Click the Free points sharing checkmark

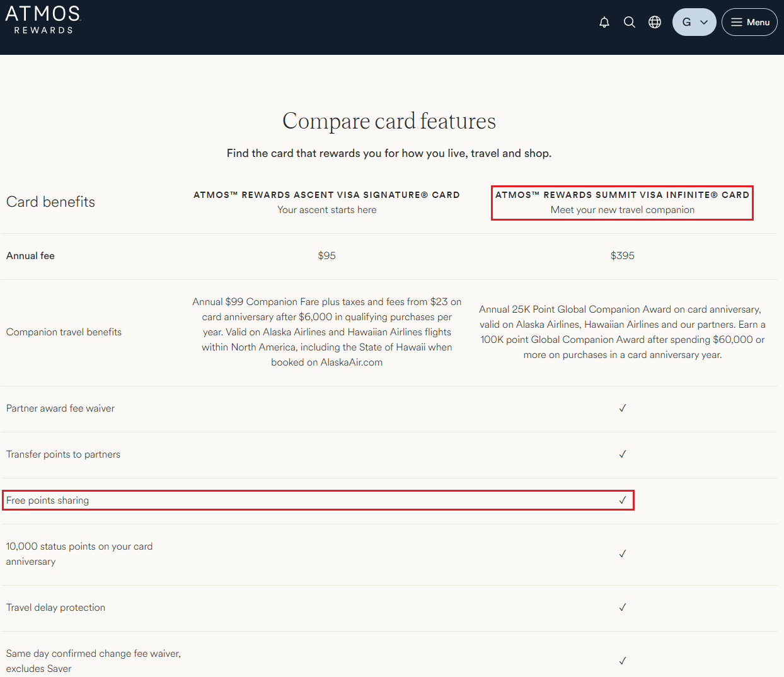click(622, 501)
